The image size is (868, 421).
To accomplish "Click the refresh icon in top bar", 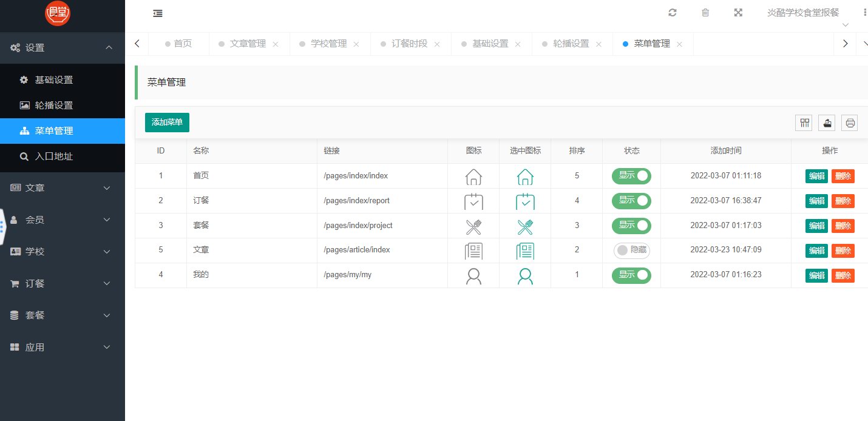I will point(672,13).
